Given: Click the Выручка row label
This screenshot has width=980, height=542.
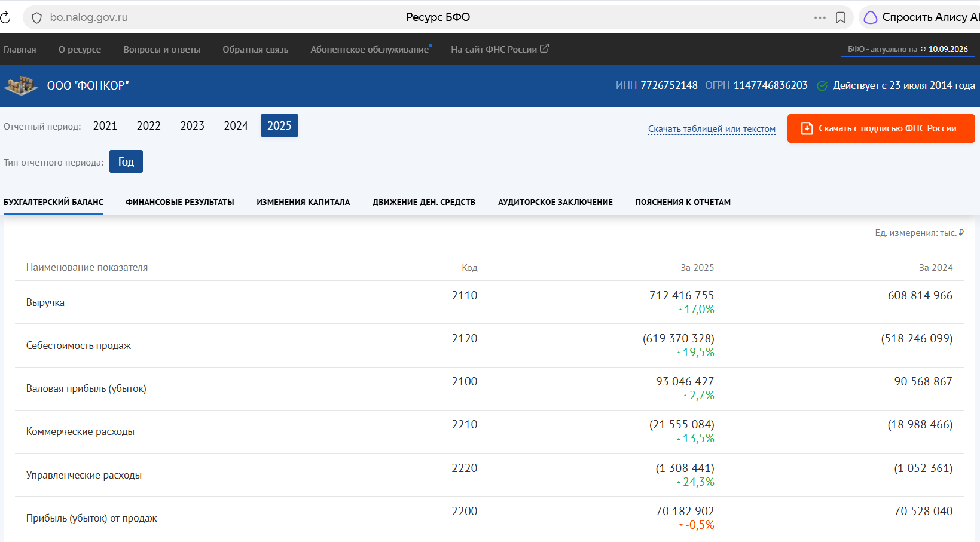Looking at the screenshot, I should click(45, 302).
